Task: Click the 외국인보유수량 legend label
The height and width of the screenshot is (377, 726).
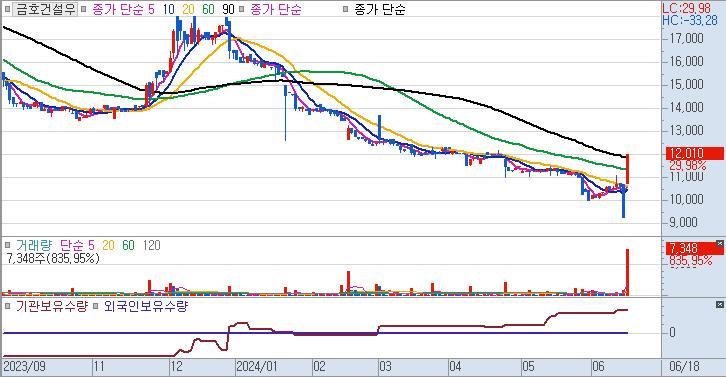Action: [146, 306]
